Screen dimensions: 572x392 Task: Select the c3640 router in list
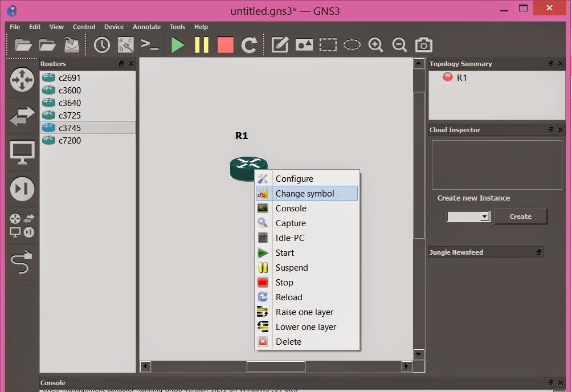tap(88, 103)
